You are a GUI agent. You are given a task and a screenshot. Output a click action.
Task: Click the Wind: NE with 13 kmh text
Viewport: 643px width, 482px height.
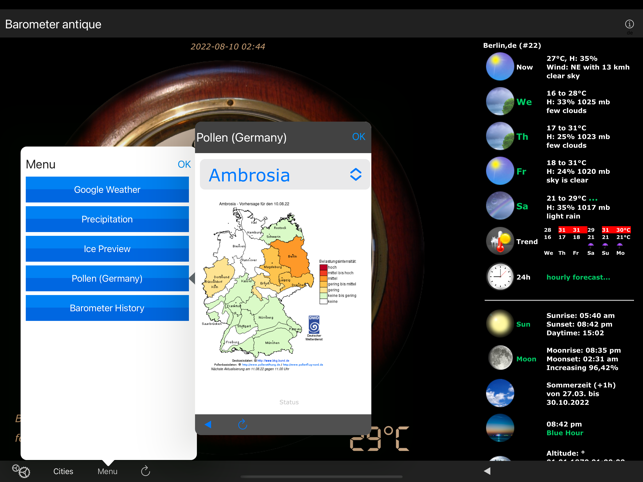tap(588, 67)
